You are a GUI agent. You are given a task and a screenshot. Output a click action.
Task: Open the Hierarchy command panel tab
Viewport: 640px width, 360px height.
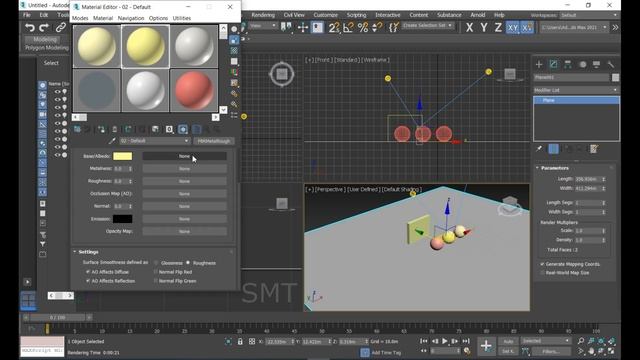click(x=568, y=64)
